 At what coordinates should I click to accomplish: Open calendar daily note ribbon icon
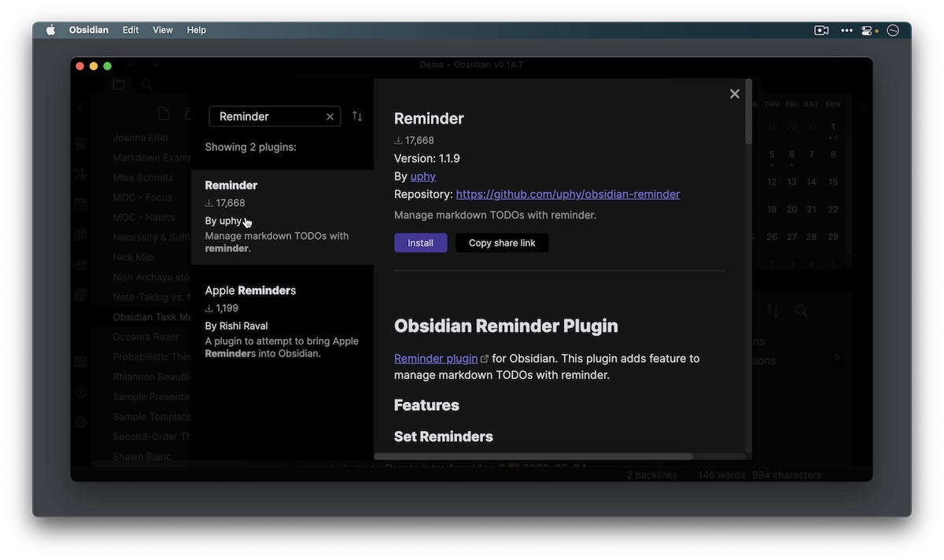coord(80,204)
